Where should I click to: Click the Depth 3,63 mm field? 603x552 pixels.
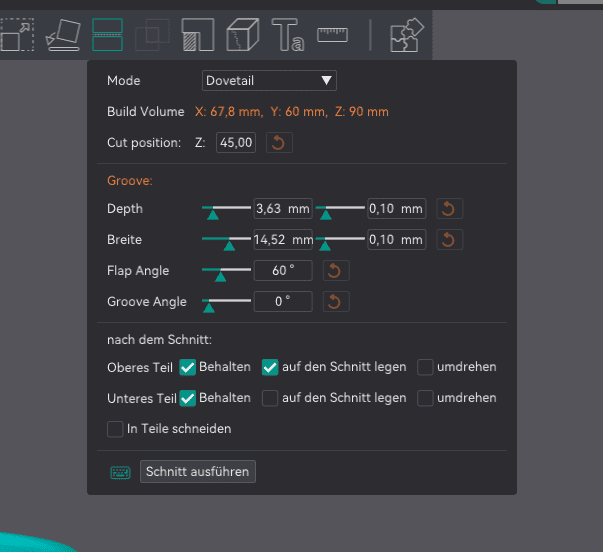click(x=283, y=209)
